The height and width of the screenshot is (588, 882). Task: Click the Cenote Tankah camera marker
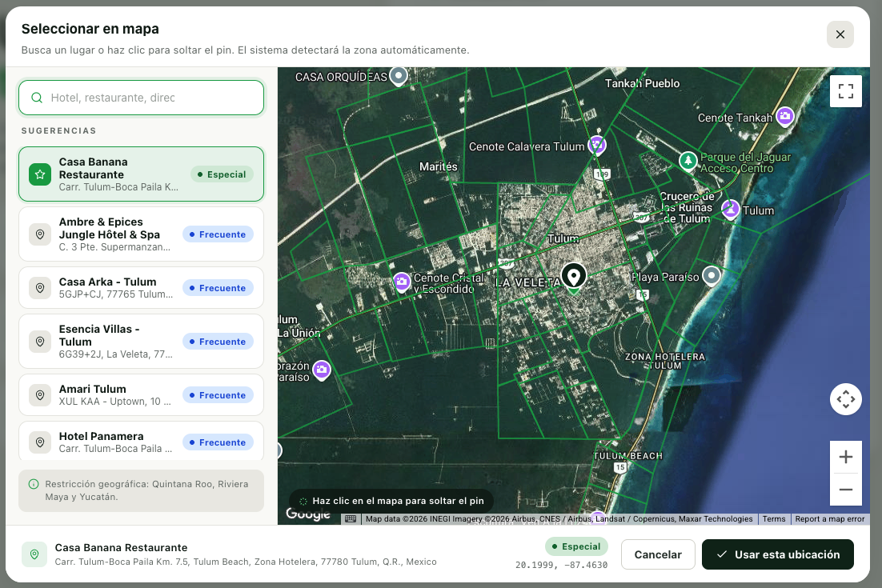785,117
